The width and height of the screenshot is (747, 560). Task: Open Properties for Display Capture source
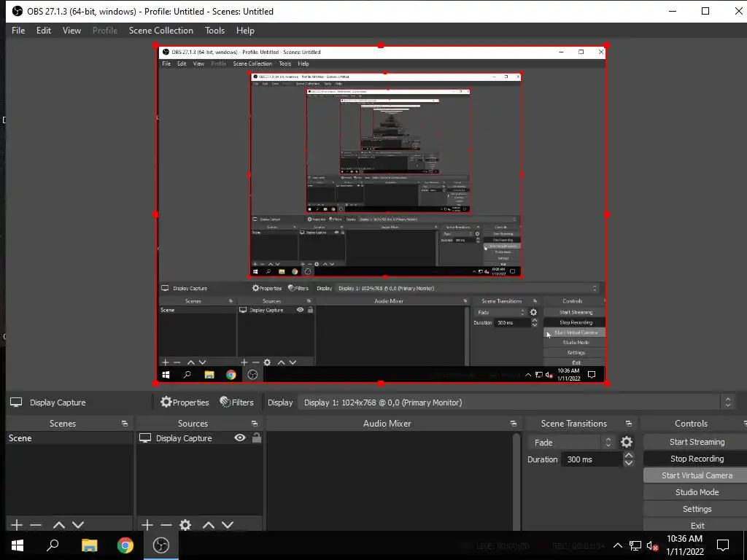tap(185, 402)
